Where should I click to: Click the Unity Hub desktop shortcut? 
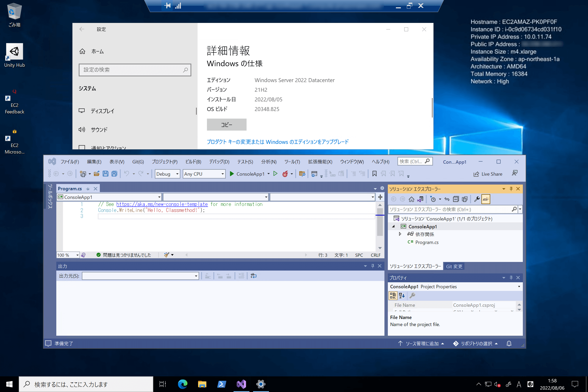(x=14, y=56)
